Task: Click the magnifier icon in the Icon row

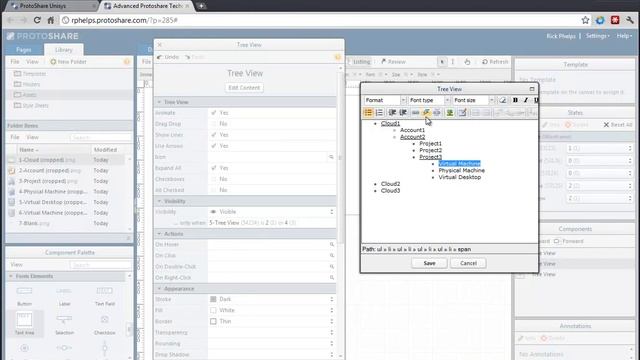Action: coord(331,157)
